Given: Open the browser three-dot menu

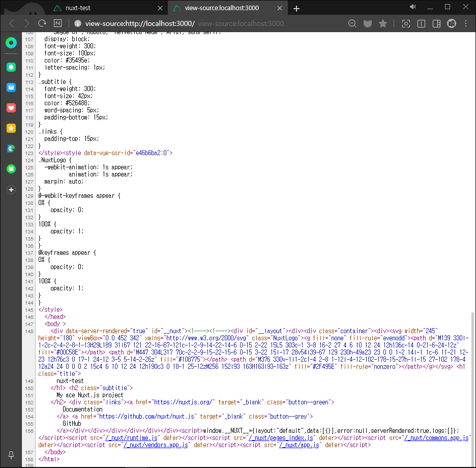Looking at the screenshot, I should click(466, 23).
